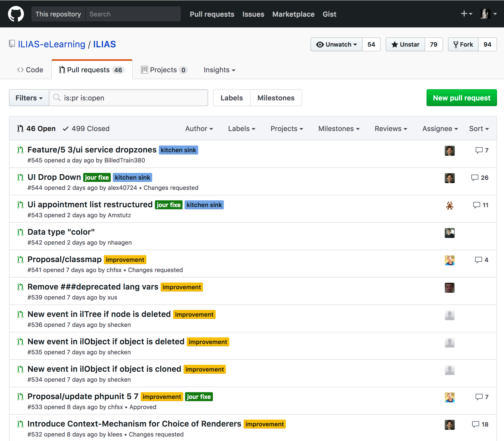The width and height of the screenshot is (504, 441).
Task: Switch to the Code tab
Action: tap(30, 70)
